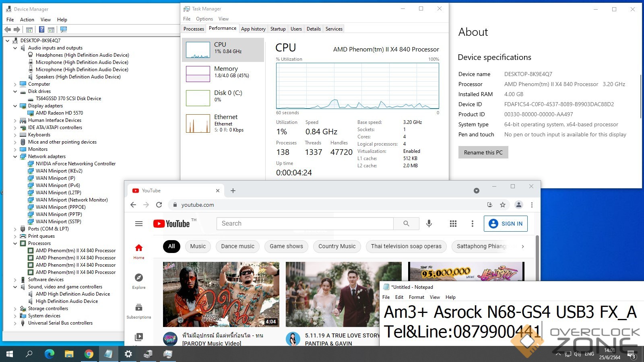The width and height of the screenshot is (644, 362).
Task: Select the Game shows filter chip
Action: (286, 246)
